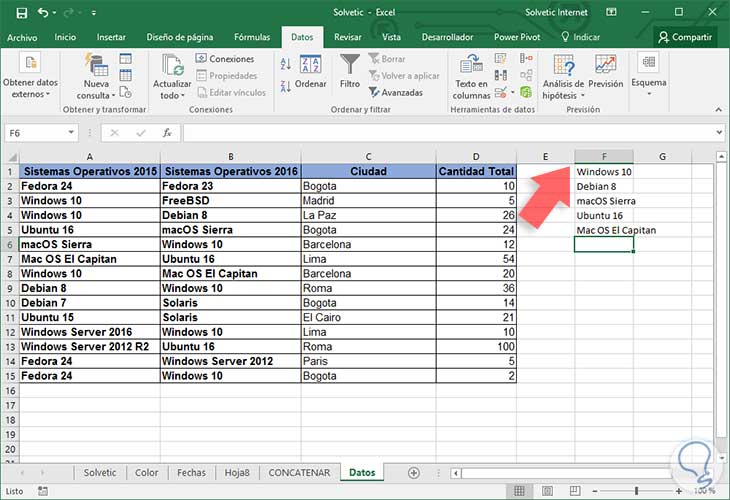Expand the Esquema group dropdown
Image resolution: width=730 pixels, height=500 pixels.
click(x=649, y=74)
